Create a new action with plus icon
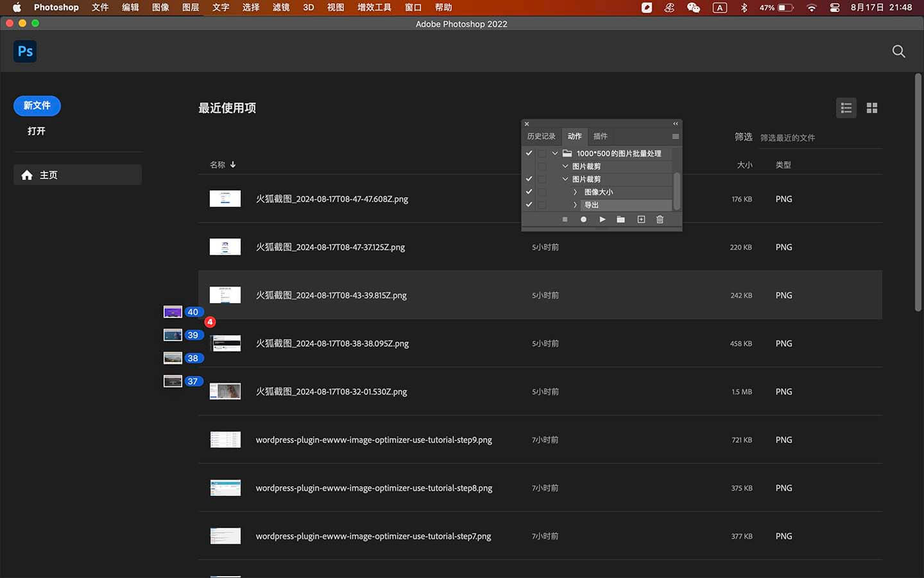924x578 pixels. (640, 220)
